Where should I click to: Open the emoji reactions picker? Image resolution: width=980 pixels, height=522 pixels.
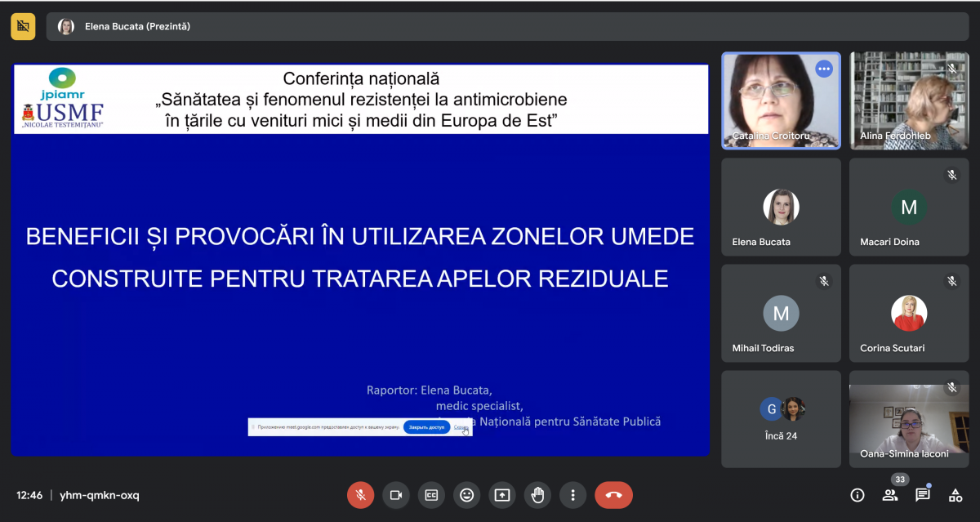coord(466,495)
